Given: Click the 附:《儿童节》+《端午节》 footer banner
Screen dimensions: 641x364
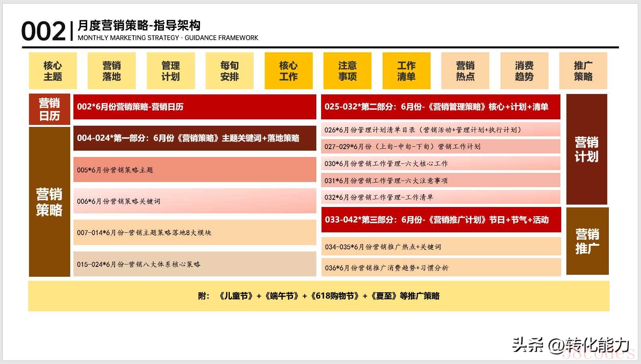Looking at the screenshot, I should pyautogui.click(x=319, y=296).
